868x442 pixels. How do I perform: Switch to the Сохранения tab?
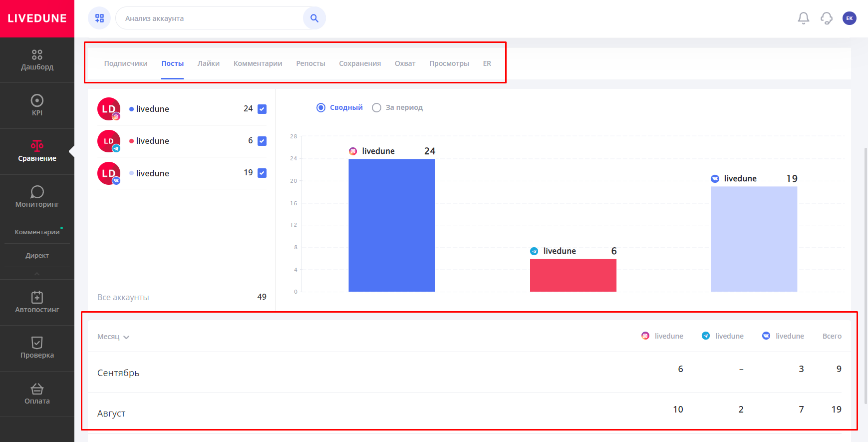pos(360,63)
